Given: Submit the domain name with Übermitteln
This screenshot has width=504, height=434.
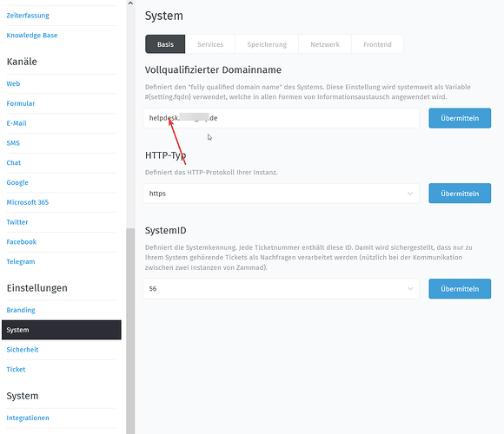Looking at the screenshot, I should tap(460, 118).
